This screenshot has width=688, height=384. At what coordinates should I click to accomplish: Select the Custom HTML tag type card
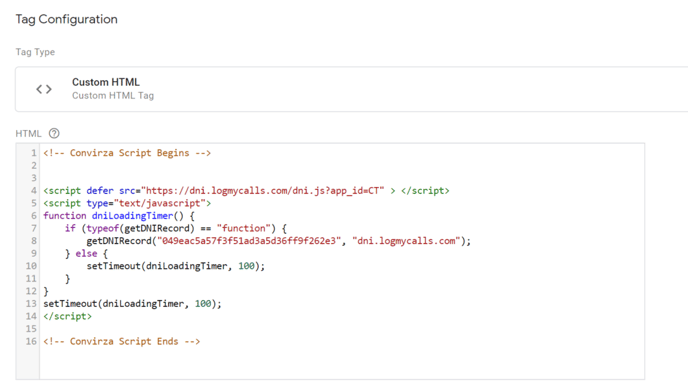[351, 89]
